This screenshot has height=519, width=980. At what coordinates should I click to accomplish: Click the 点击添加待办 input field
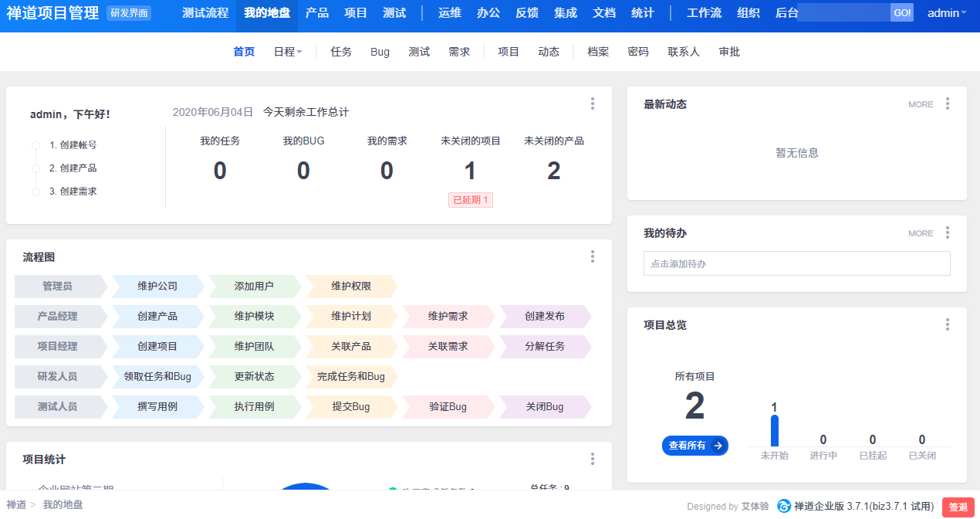pyautogui.click(x=796, y=263)
